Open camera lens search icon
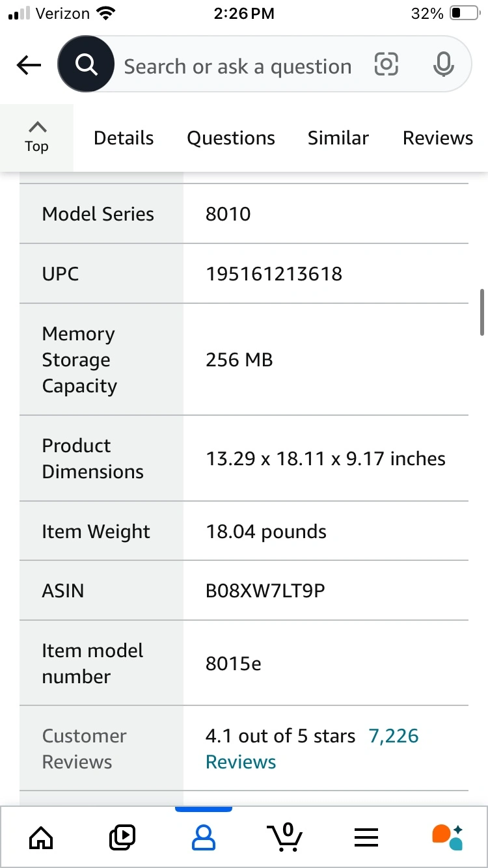Viewport: 488px width, 868px height. [x=386, y=65]
